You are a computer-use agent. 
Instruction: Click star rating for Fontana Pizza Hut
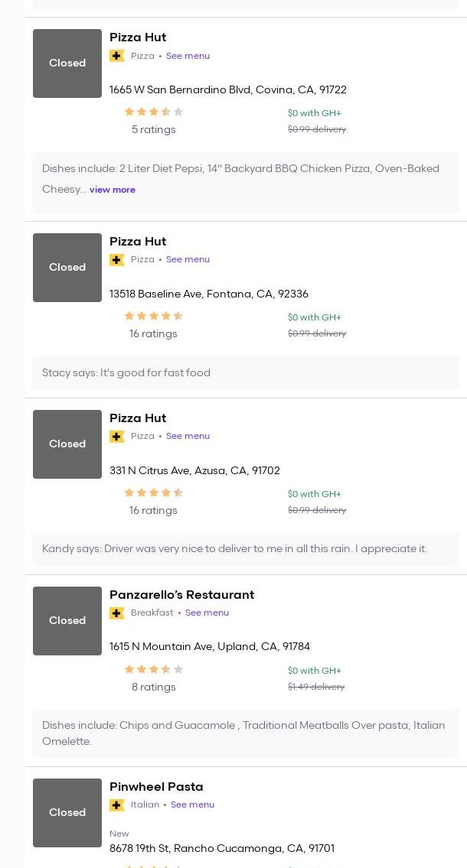coord(153,317)
